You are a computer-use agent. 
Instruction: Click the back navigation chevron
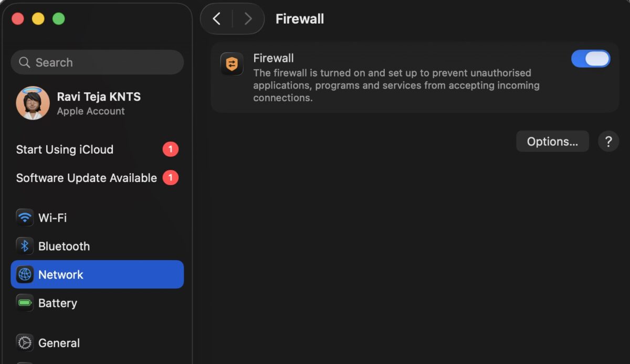[217, 18]
